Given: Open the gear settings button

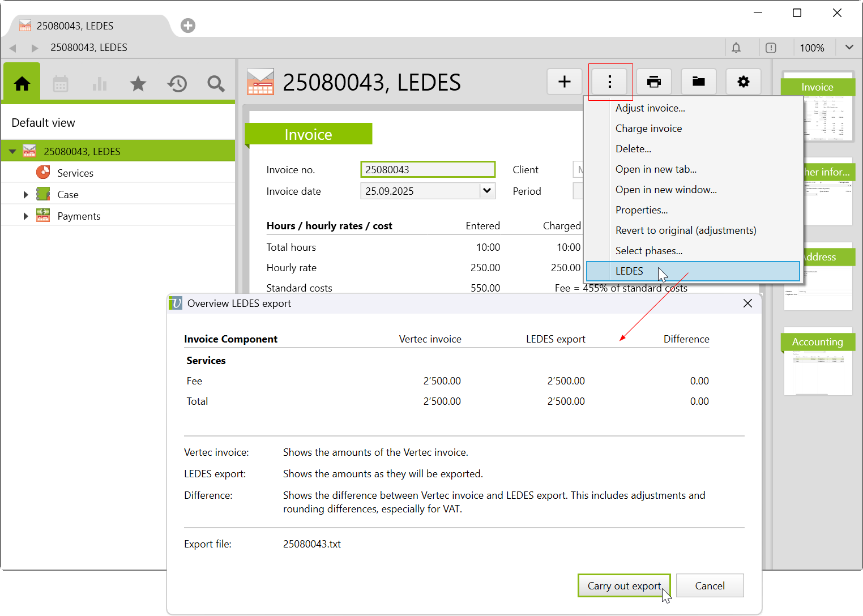Looking at the screenshot, I should (x=743, y=82).
